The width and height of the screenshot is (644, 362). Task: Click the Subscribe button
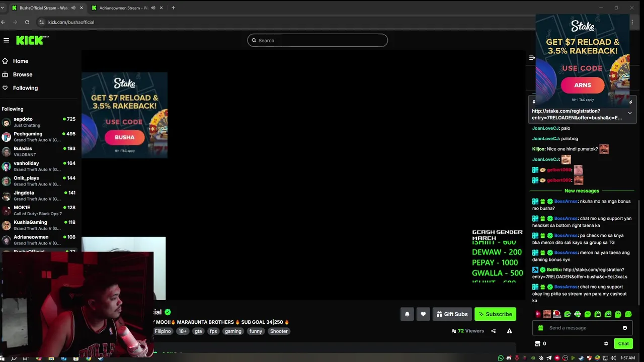(x=495, y=314)
